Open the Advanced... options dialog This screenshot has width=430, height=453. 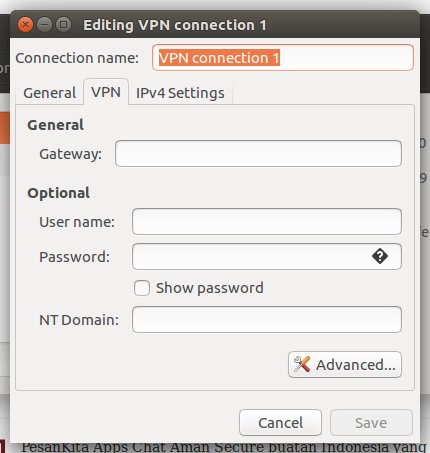pos(345,364)
